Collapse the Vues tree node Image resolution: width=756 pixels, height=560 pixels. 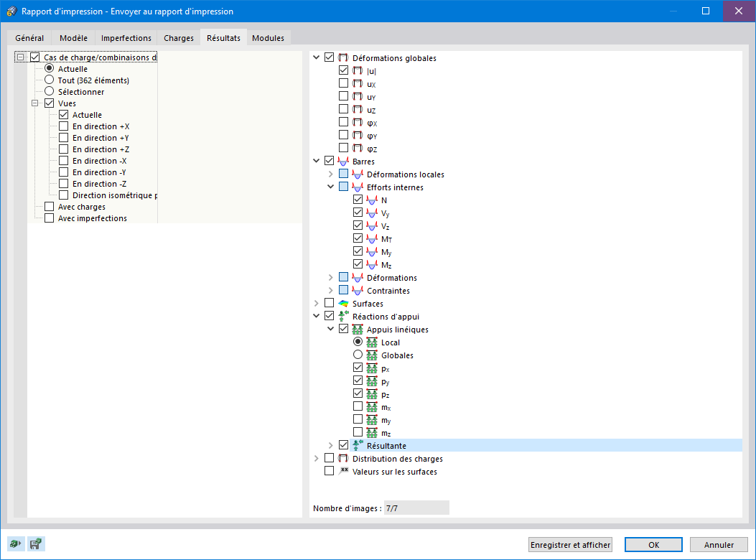click(x=34, y=103)
